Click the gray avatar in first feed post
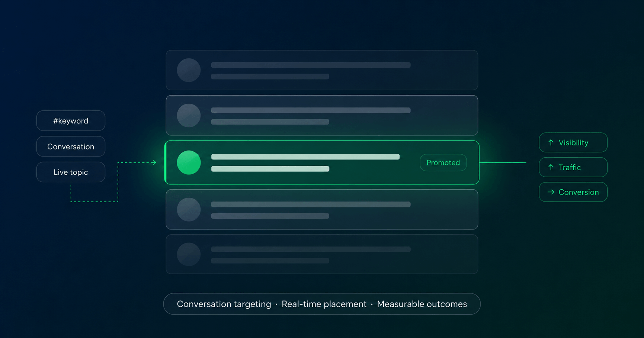Image resolution: width=644 pixels, height=338 pixels. 189,70
